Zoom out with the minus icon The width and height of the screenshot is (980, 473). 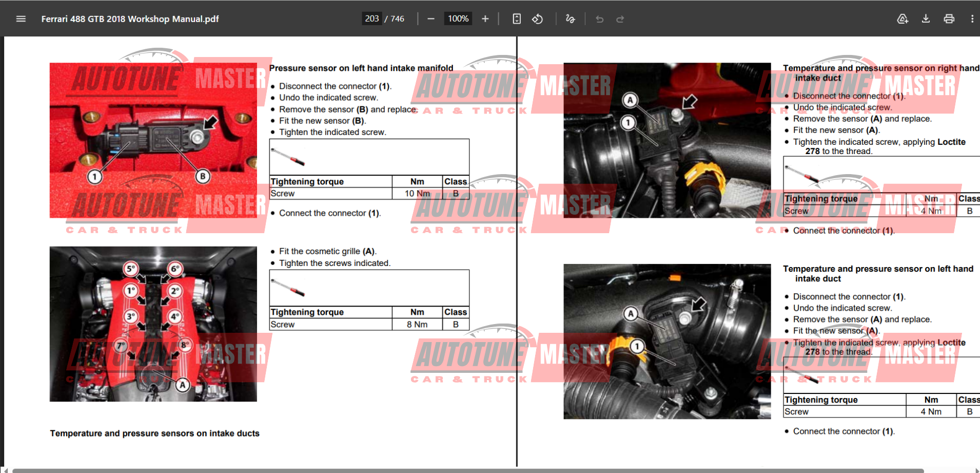point(431,19)
